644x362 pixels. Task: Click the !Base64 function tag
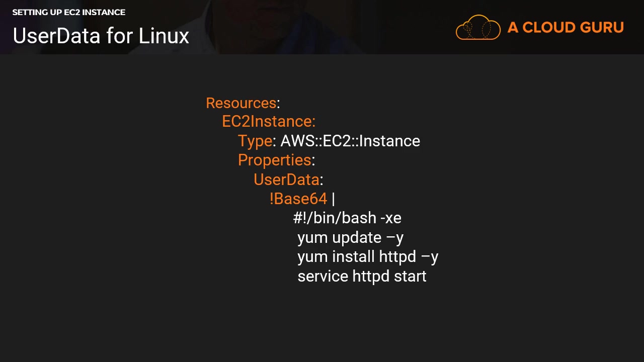click(298, 199)
